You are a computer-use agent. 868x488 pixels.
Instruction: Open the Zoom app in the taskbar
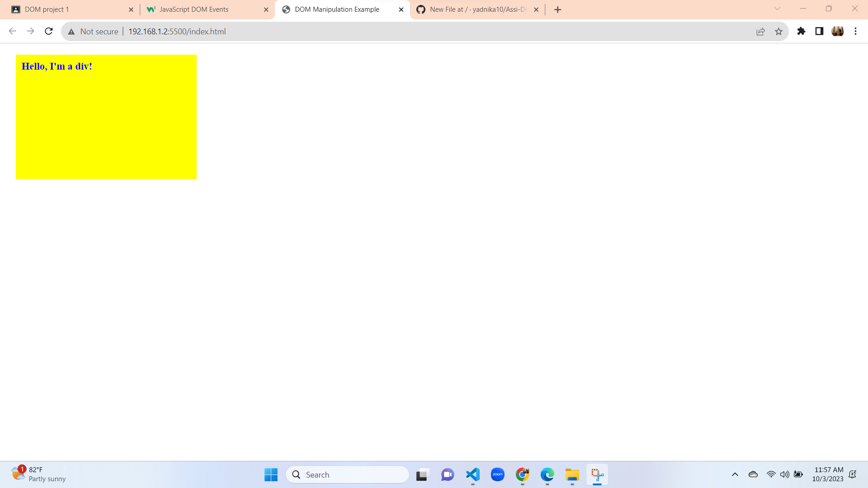tap(497, 474)
